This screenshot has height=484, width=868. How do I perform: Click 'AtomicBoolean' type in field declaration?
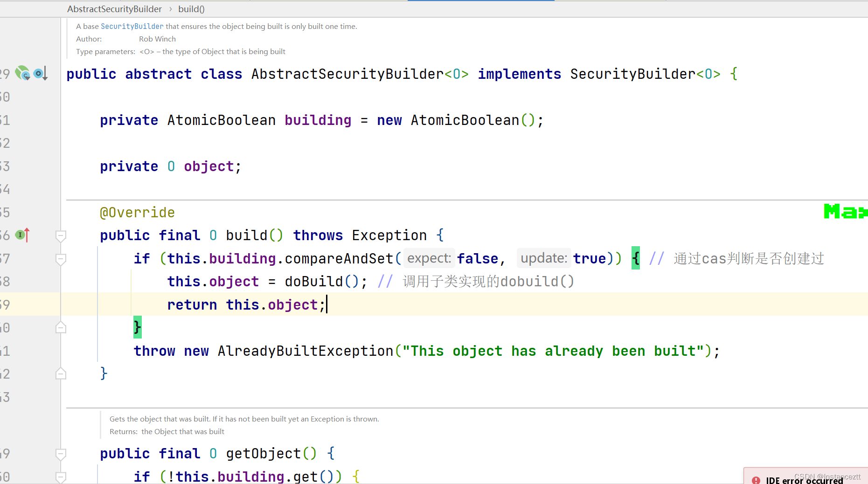222,120
